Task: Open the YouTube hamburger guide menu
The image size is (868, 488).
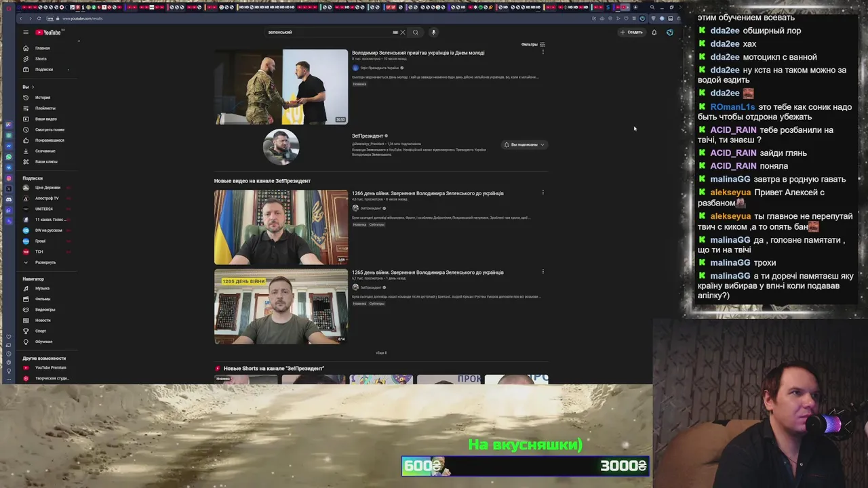Action: click(26, 32)
